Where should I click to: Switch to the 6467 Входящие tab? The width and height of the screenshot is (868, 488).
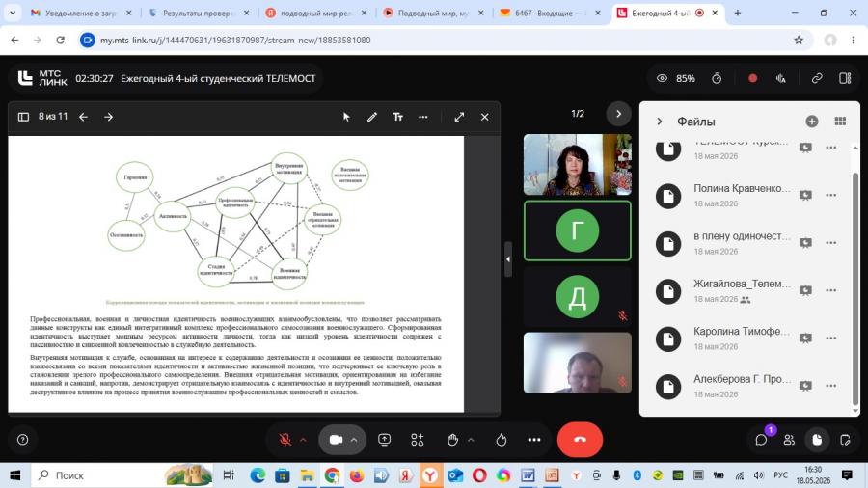click(551, 13)
